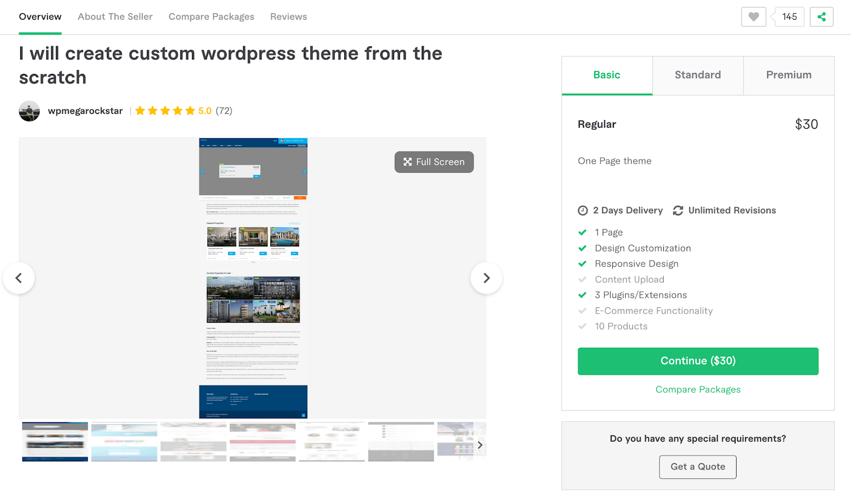Click the checkmark beside Responsive Design
Screen dimensions: 851x504
coord(582,264)
